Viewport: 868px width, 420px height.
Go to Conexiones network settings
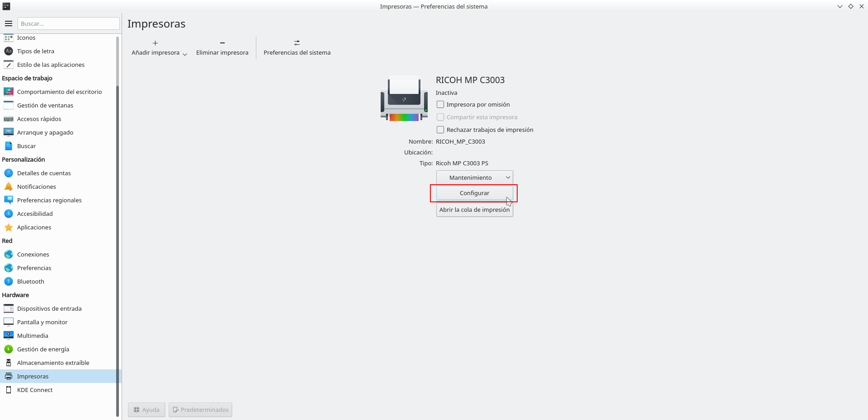tap(33, 254)
